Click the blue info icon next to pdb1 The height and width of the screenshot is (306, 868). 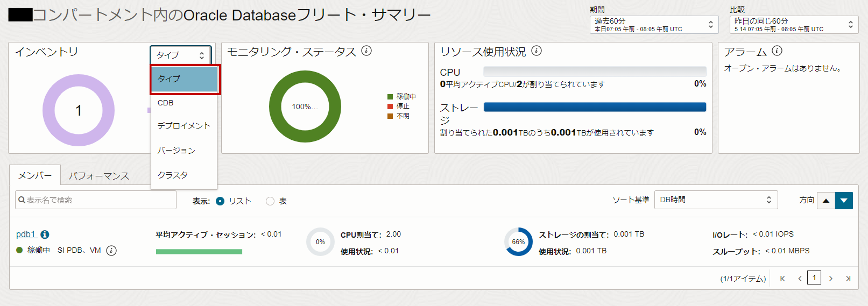click(45, 234)
